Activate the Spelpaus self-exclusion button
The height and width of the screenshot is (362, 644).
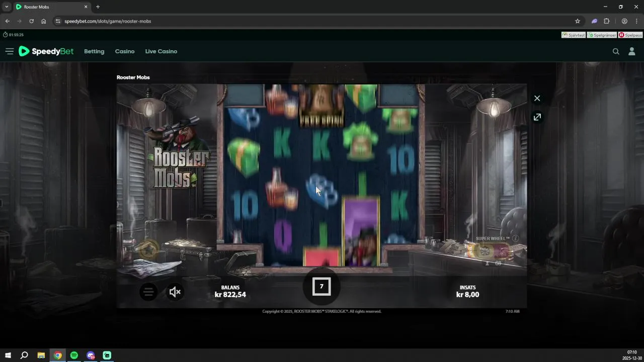tap(630, 35)
